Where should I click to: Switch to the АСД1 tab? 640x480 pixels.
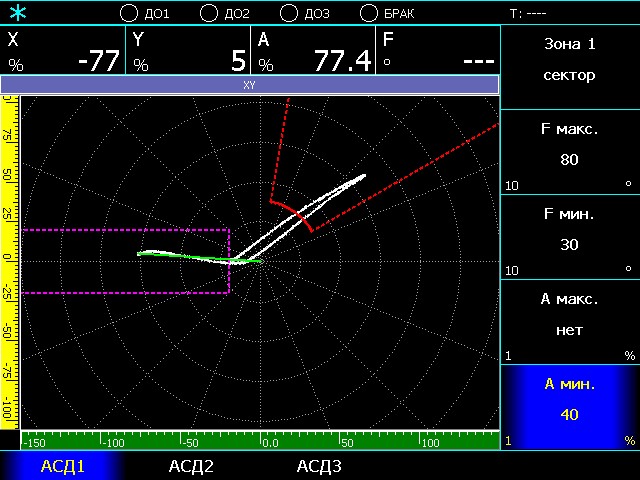point(62,466)
